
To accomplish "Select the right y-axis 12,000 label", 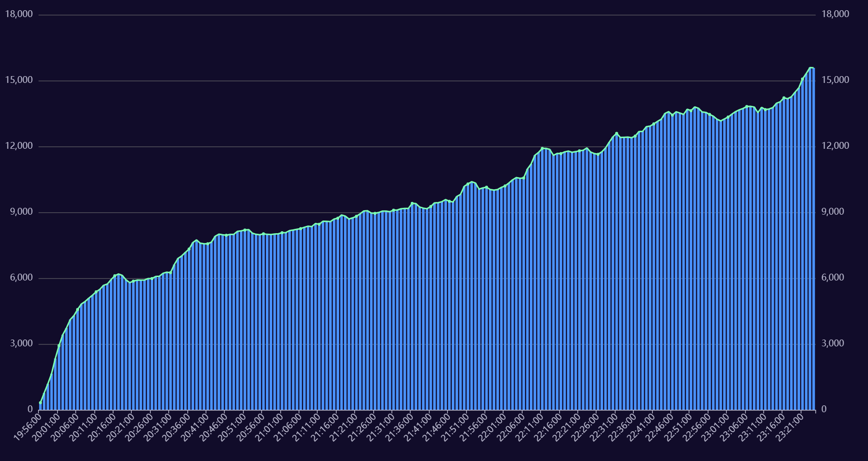I will [835, 146].
